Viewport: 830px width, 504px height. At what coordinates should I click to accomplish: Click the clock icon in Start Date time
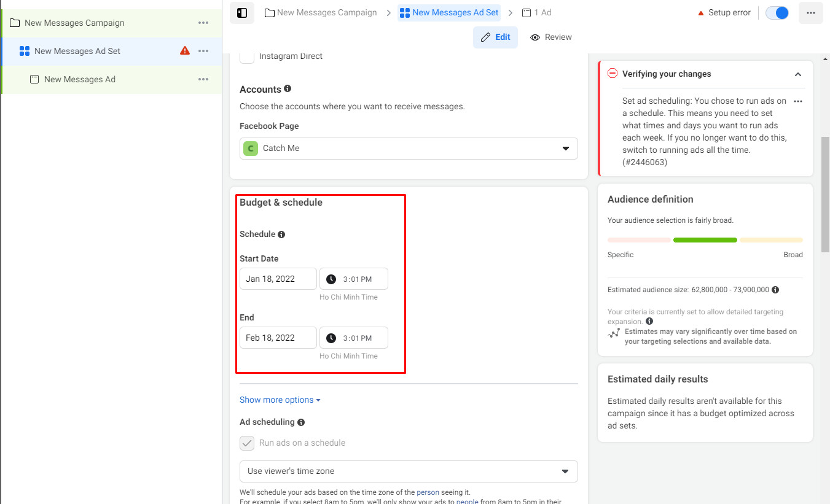coord(331,279)
